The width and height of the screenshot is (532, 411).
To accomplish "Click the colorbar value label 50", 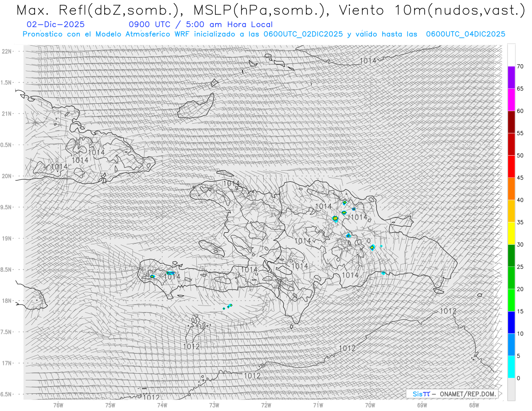I will [x=520, y=156].
